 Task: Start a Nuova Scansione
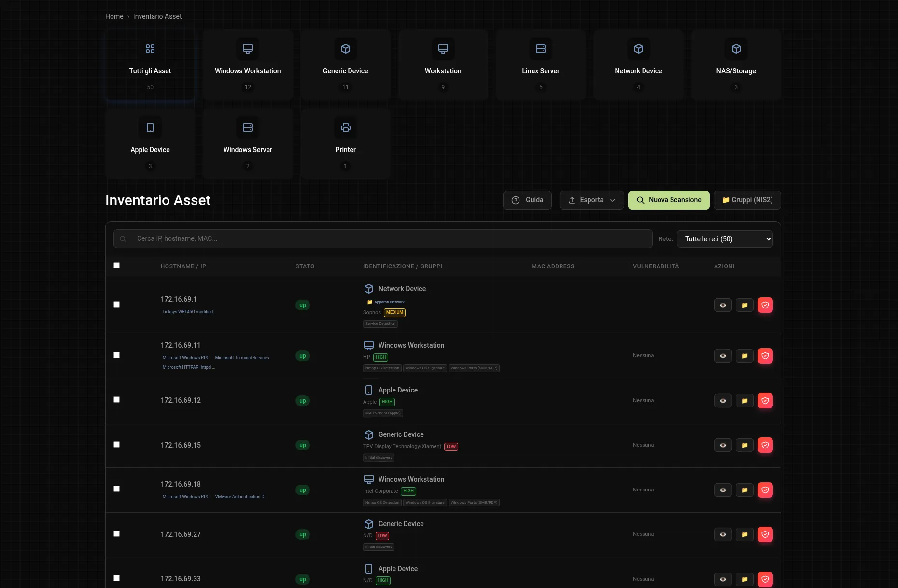[669, 200]
